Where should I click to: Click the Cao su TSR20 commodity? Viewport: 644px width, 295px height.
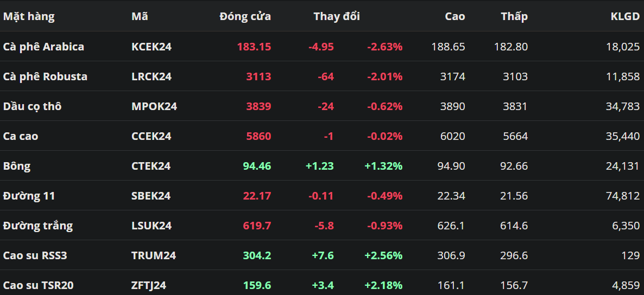coord(38,285)
